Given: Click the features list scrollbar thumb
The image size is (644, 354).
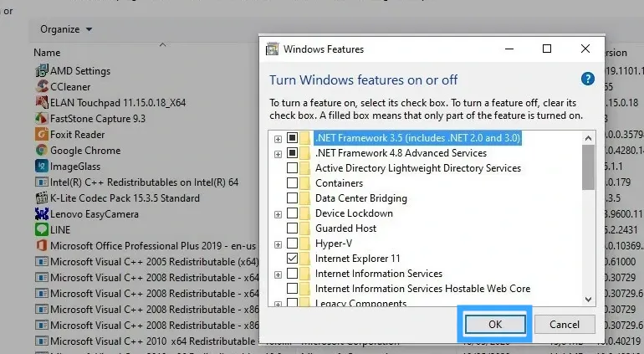Looking at the screenshot, I should point(588,167).
